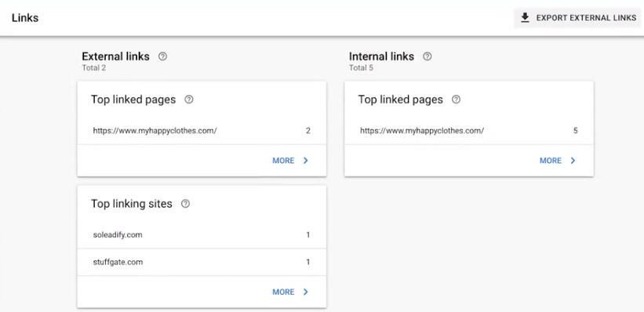This screenshot has width=644, height=312.
Task: Open help icon next to Internal links heading
Action: pyautogui.click(x=428, y=56)
